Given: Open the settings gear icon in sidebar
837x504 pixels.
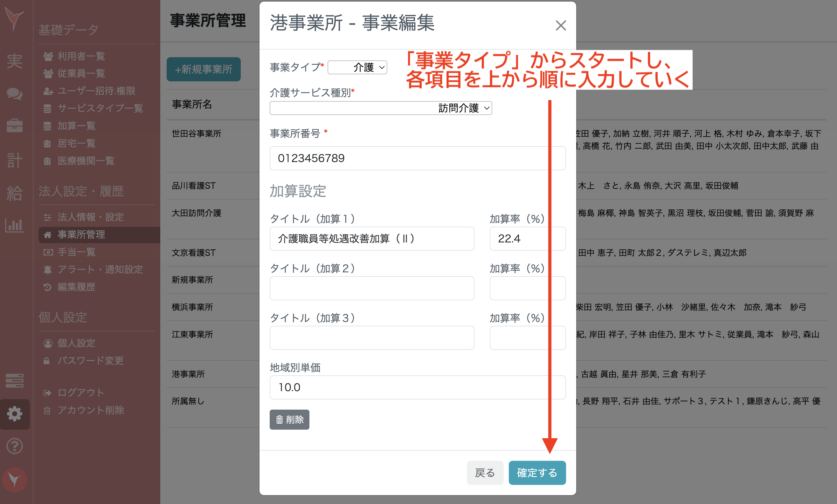Looking at the screenshot, I should coord(15,414).
